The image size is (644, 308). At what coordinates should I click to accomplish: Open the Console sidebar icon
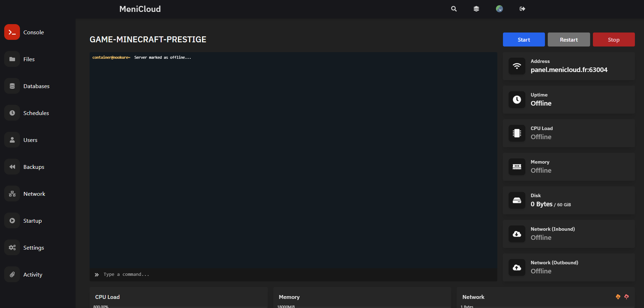[12, 32]
